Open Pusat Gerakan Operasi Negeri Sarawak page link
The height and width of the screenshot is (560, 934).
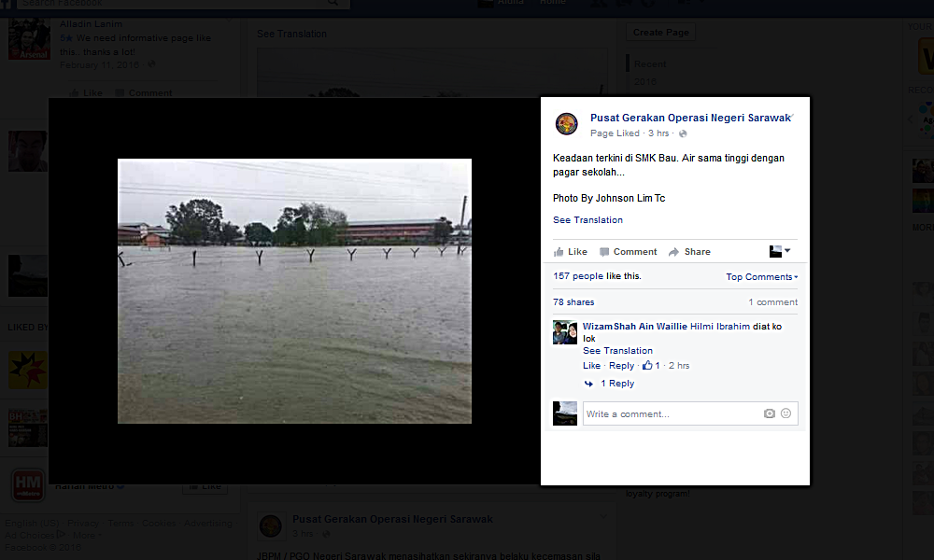[690, 118]
